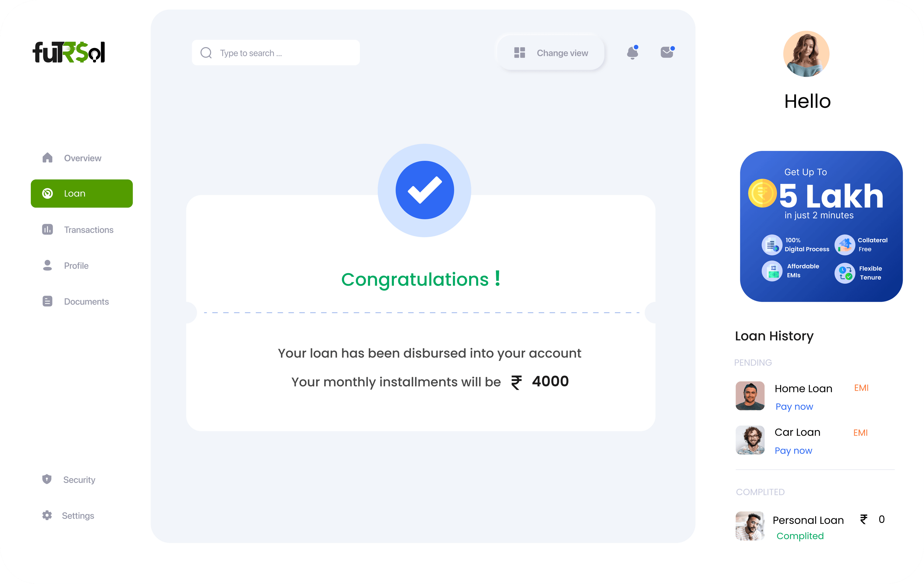
Task: Click the Documents page icon
Action: tap(47, 301)
